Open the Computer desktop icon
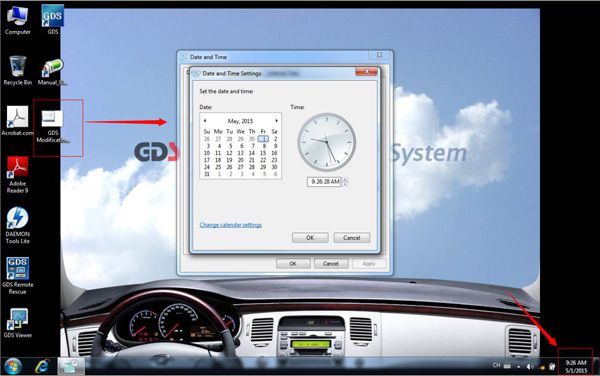This screenshot has width=600, height=376. [18, 20]
